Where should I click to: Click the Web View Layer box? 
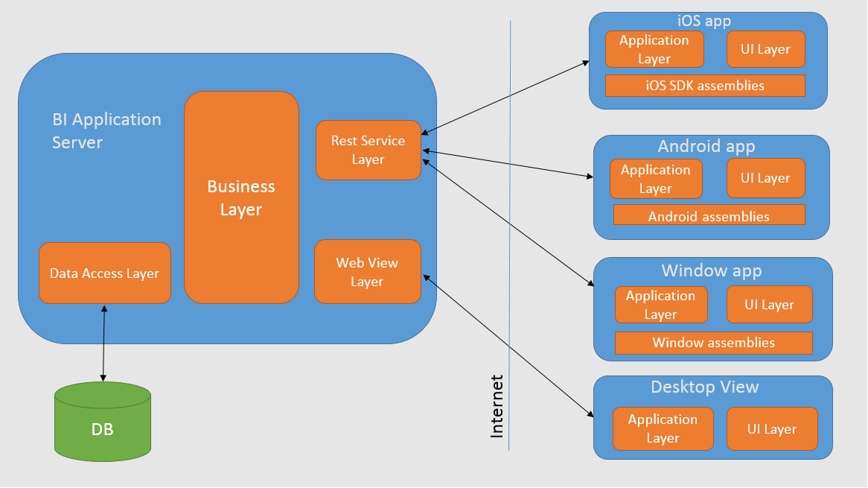tap(367, 272)
